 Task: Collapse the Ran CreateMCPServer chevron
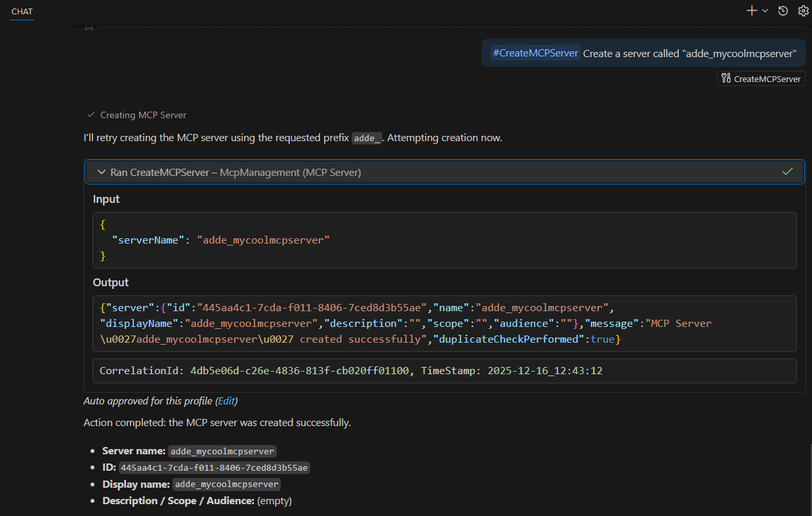(101, 172)
